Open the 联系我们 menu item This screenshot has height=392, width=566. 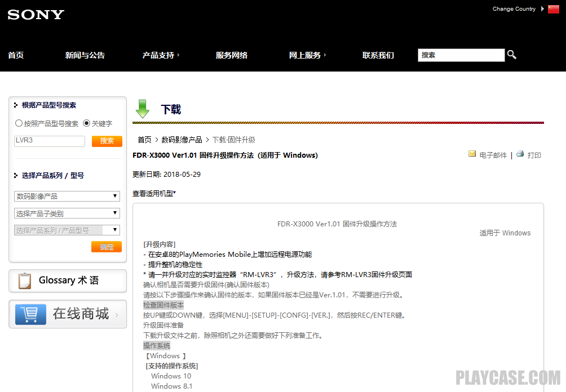point(378,55)
